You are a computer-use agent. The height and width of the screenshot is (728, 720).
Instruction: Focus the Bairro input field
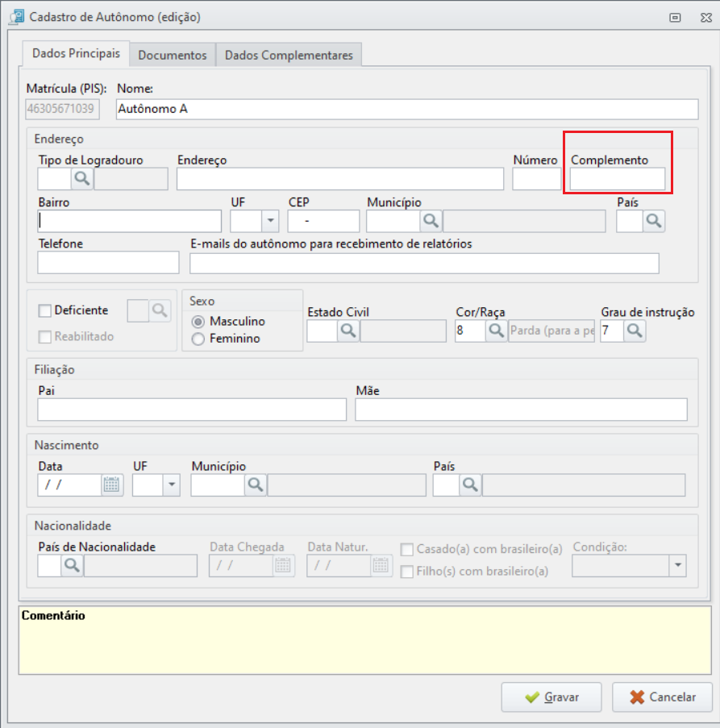[x=130, y=221]
